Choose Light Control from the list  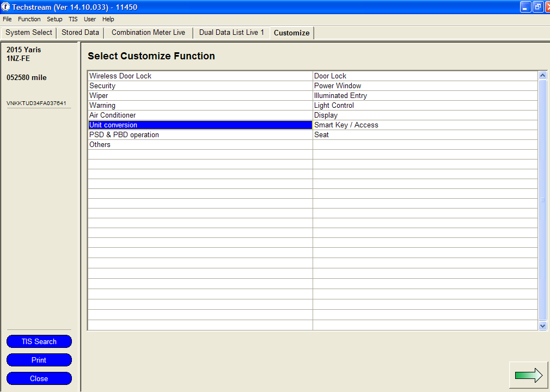(334, 106)
